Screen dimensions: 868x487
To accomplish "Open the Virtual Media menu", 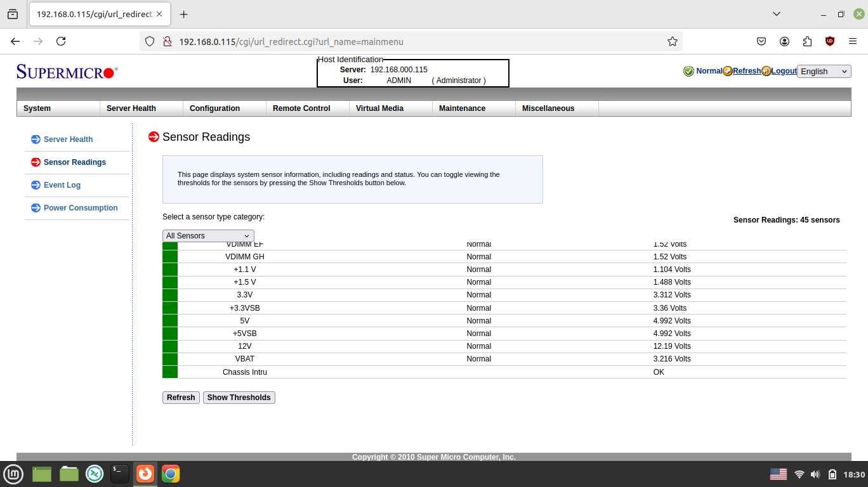I will 379,108.
